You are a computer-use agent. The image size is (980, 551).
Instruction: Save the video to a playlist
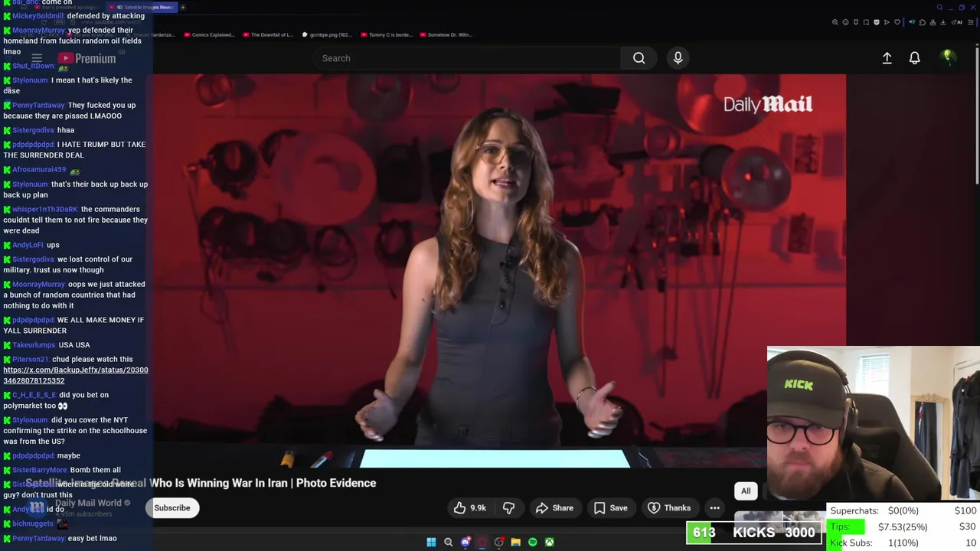(610, 507)
